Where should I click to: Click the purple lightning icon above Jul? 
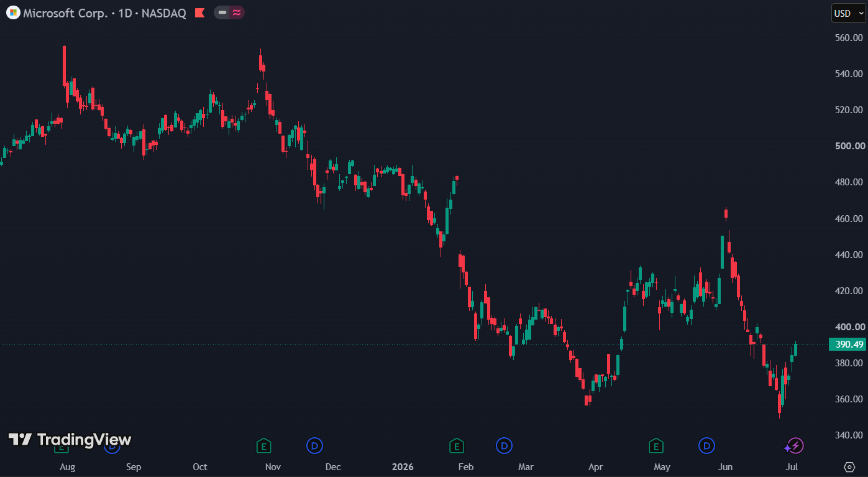[794, 445]
